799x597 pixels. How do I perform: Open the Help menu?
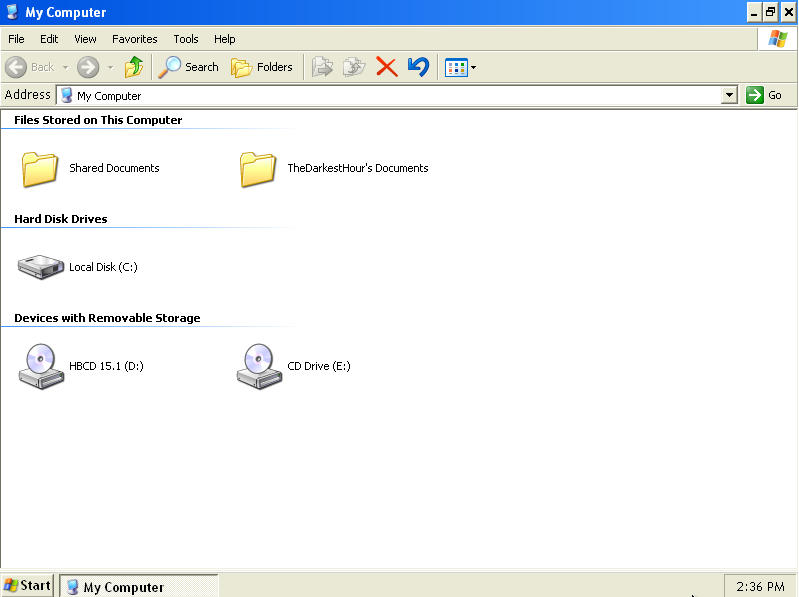tap(224, 39)
